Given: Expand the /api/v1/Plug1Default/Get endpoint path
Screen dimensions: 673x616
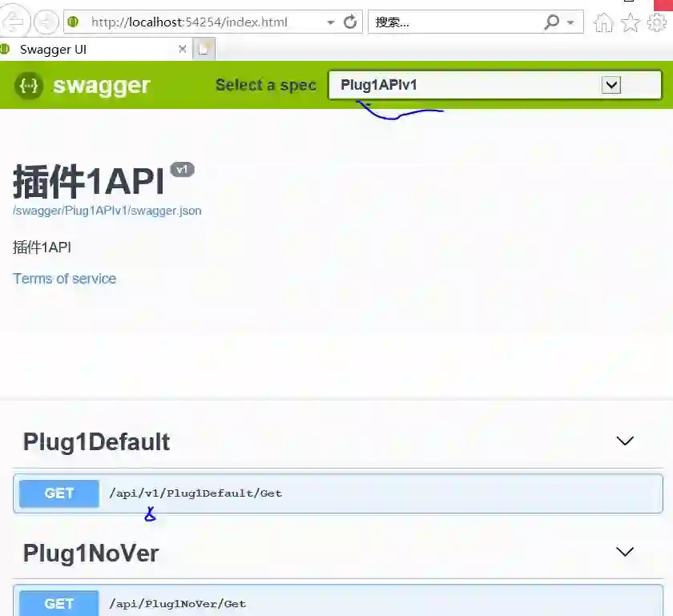Looking at the screenshot, I should pos(195,493).
